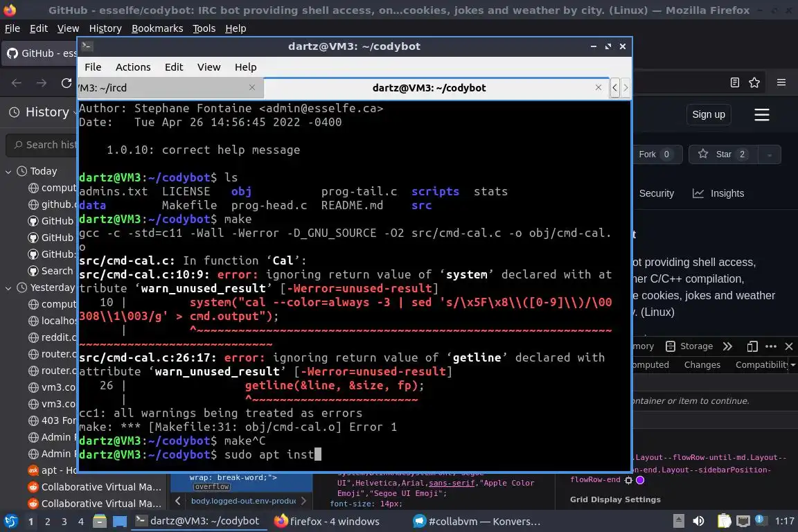Viewport: 798px width, 532px height.
Task: Switch to the ~/ircd terminal tab
Action: [x=170, y=88]
